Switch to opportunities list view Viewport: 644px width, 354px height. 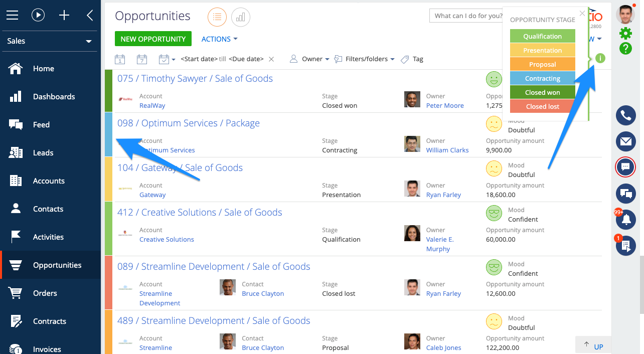(x=217, y=17)
